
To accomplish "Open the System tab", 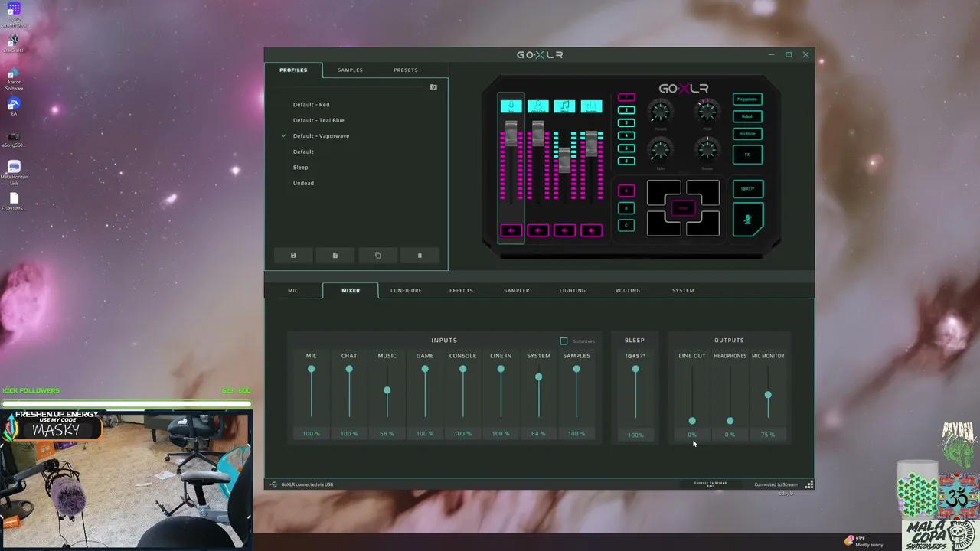I will pyautogui.click(x=683, y=291).
